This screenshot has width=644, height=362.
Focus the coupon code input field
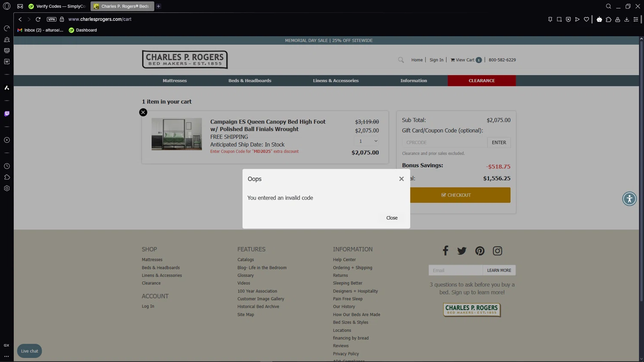444,142
